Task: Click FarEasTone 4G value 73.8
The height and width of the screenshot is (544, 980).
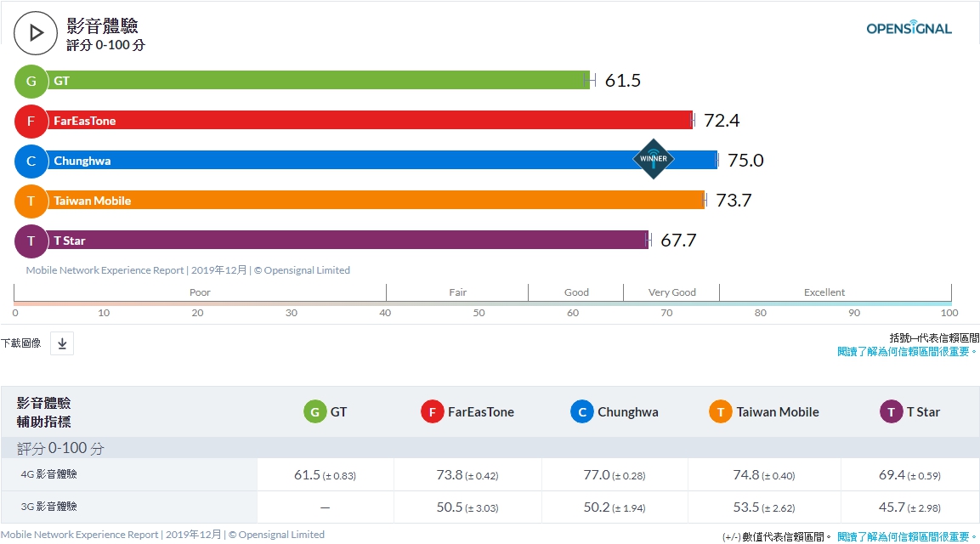Action: tap(467, 475)
